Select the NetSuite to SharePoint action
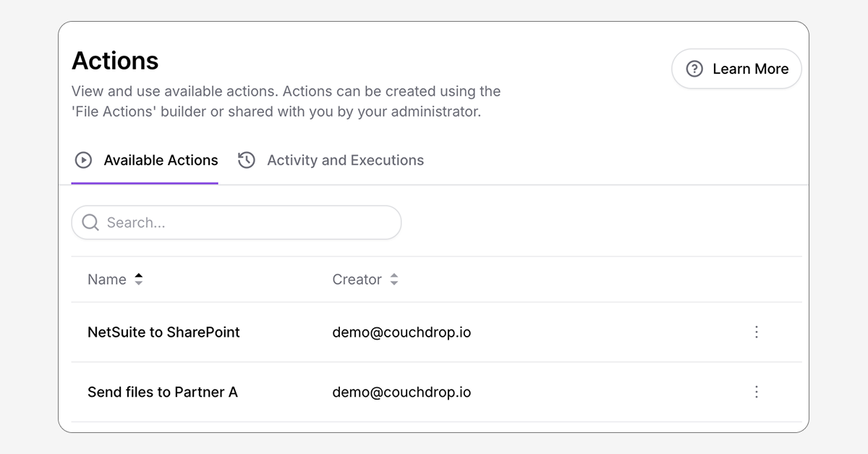Screen dimensions: 868x454 coord(163,332)
